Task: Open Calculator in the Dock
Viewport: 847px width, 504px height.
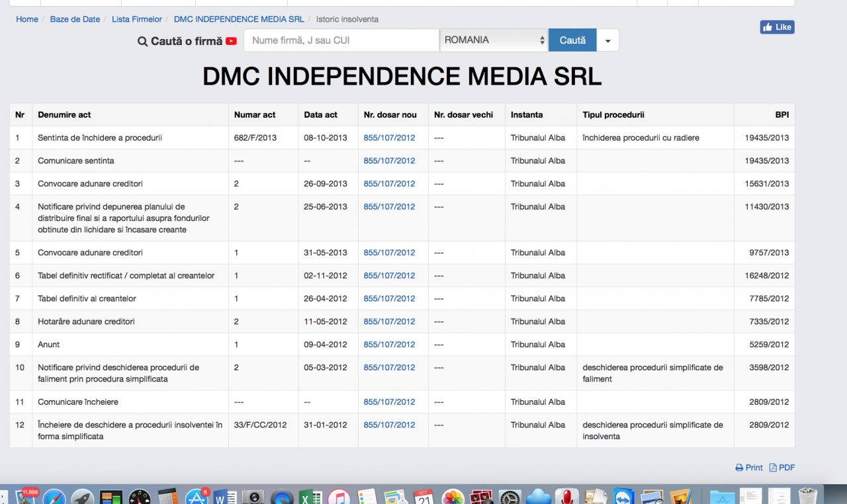Action: pyautogui.click(x=168, y=497)
